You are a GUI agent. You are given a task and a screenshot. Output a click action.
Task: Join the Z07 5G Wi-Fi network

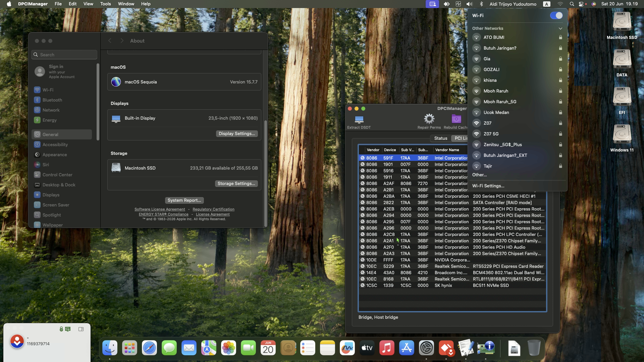coord(517,134)
